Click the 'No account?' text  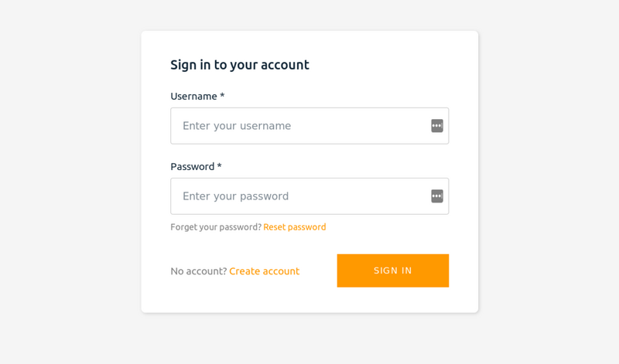(x=198, y=271)
